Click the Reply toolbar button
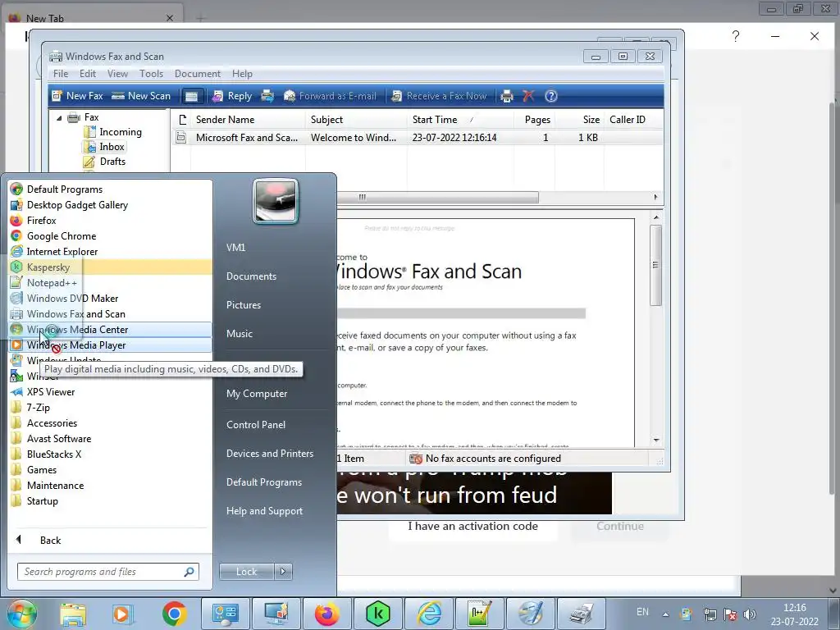This screenshot has width=840, height=630. pyautogui.click(x=232, y=96)
